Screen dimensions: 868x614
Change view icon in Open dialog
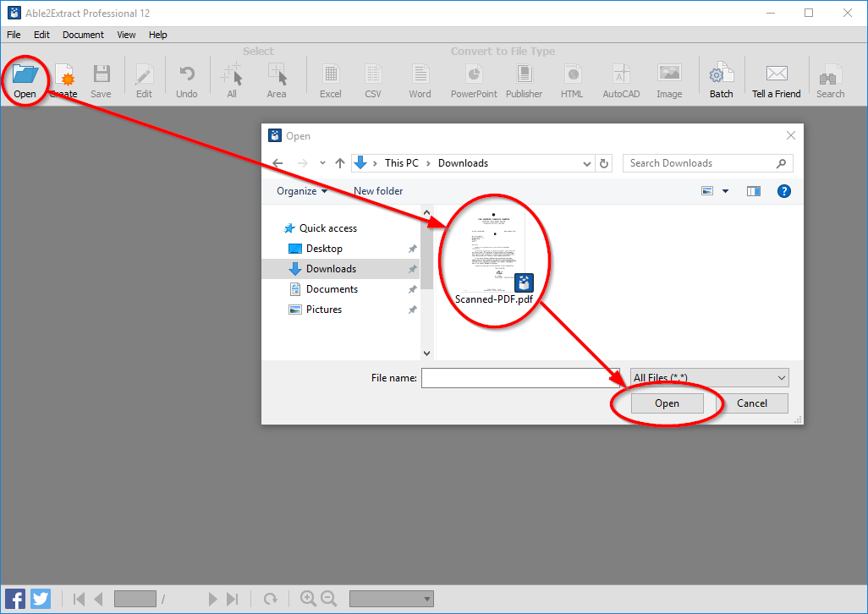coord(707,191)
